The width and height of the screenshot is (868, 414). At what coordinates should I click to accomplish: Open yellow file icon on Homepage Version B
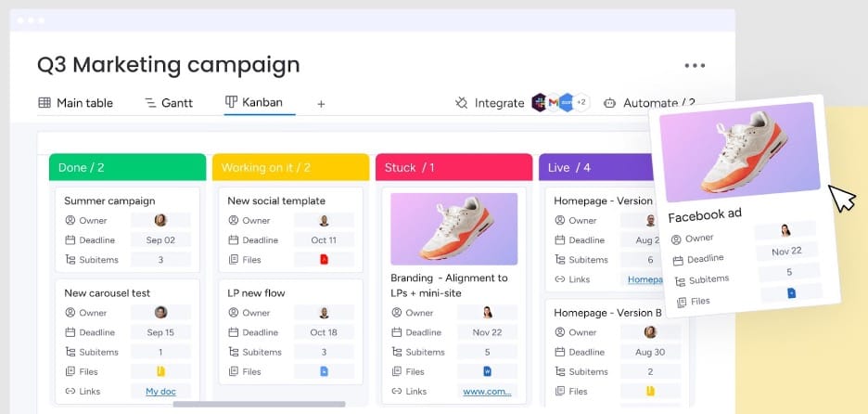[650, 392]
